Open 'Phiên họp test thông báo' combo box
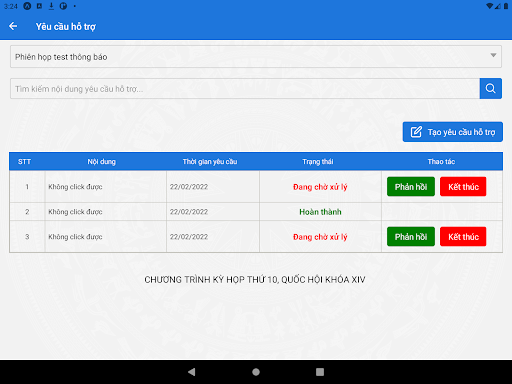This screenshot has width=512, height=384. point(256,57)
